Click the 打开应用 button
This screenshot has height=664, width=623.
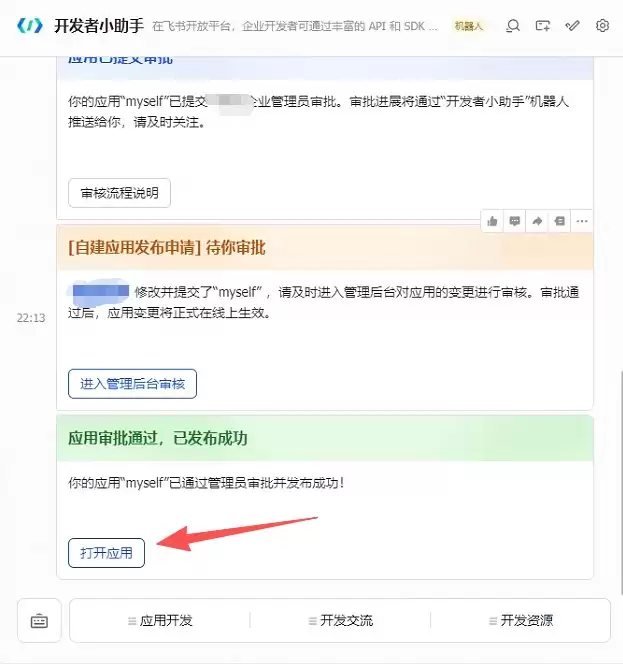tap(106, 553)
